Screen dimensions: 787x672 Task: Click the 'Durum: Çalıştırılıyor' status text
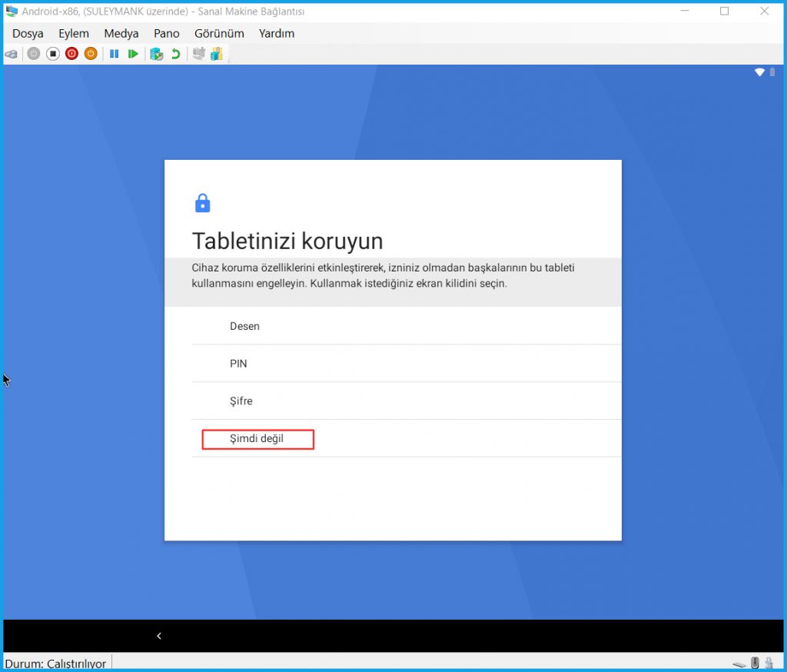click(55, 664)
